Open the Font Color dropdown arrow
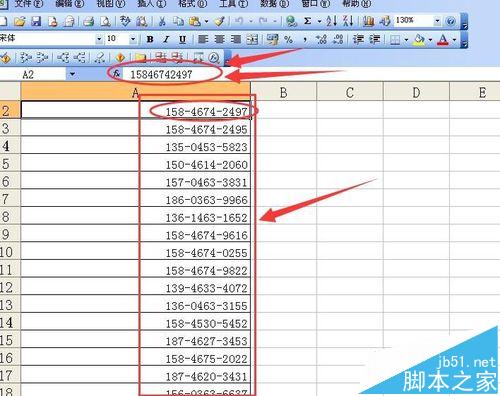Viewport: 500px width, 396px height. tap(454, 40)
